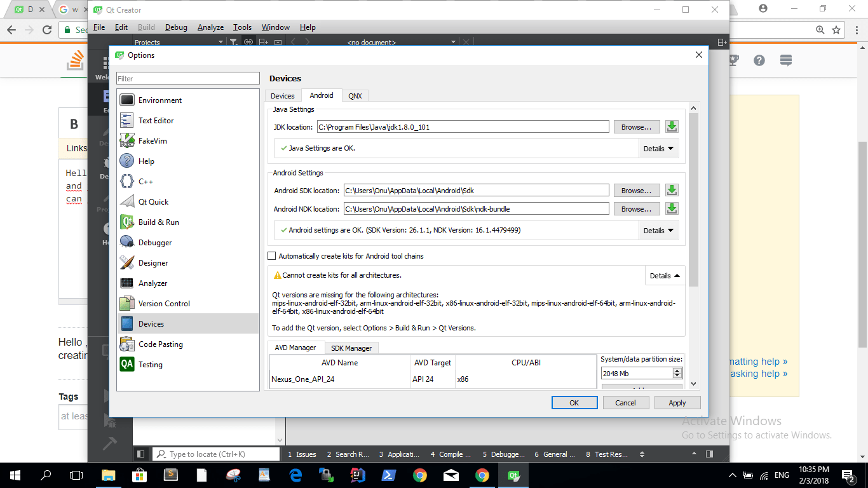Select the Version Control category
Viewport: 868px width, 488px height.
(x=164, y=304)
